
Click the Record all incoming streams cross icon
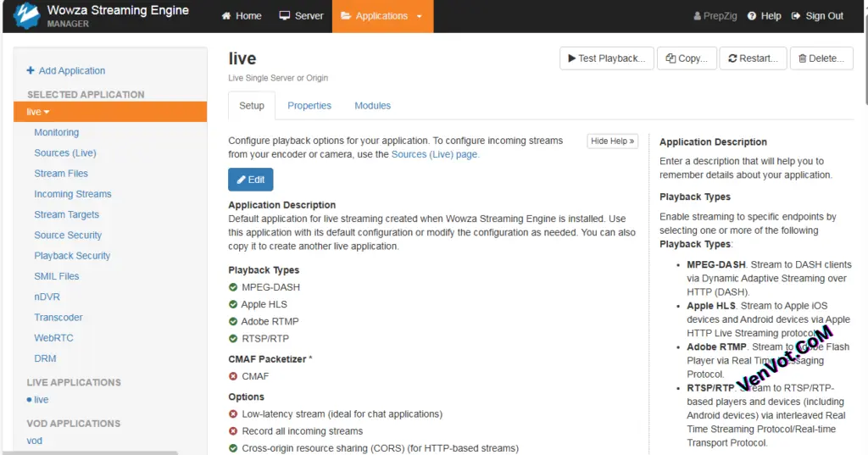coord(233,431)
